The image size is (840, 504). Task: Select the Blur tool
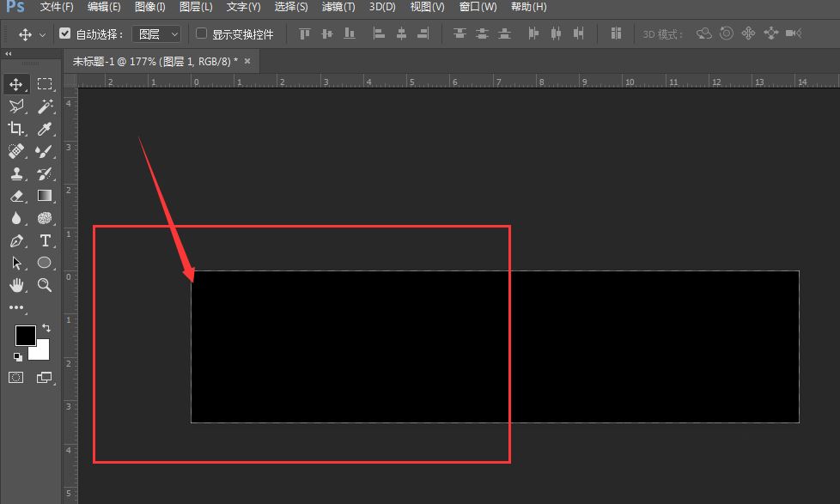click(16, 218)
